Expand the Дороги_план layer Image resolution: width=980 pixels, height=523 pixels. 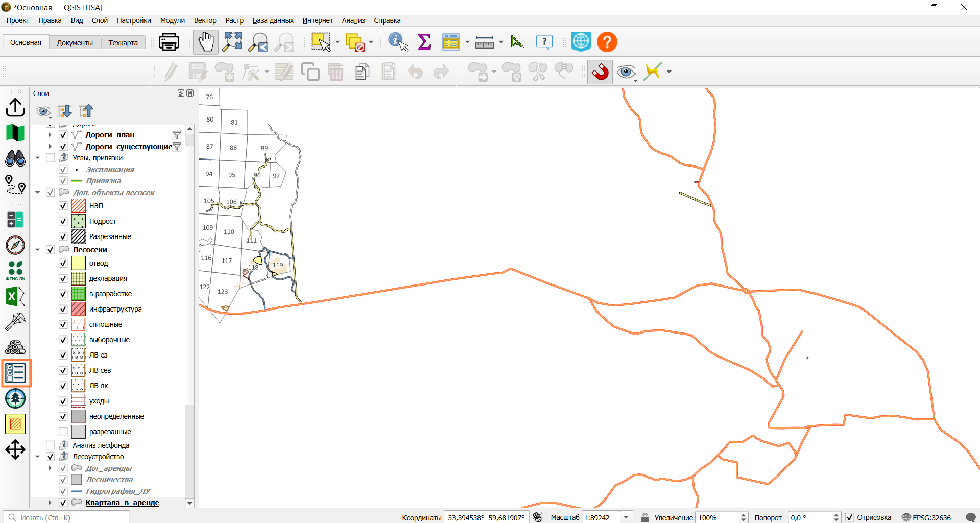tap(50, 135)
